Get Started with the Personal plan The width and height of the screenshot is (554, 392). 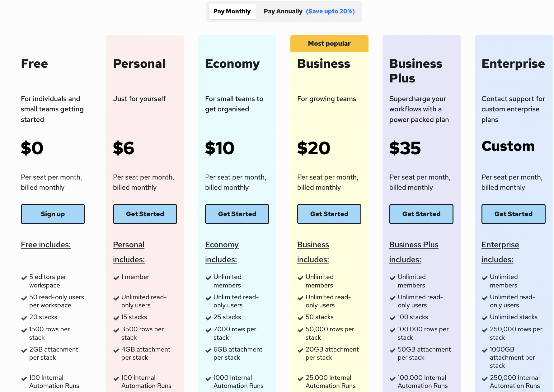[145, 214]
